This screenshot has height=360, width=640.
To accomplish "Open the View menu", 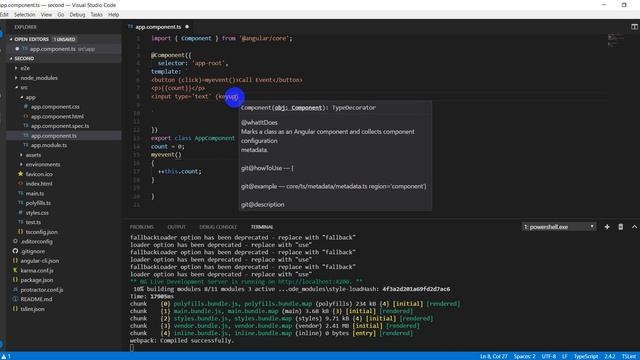I will point(46,15).
